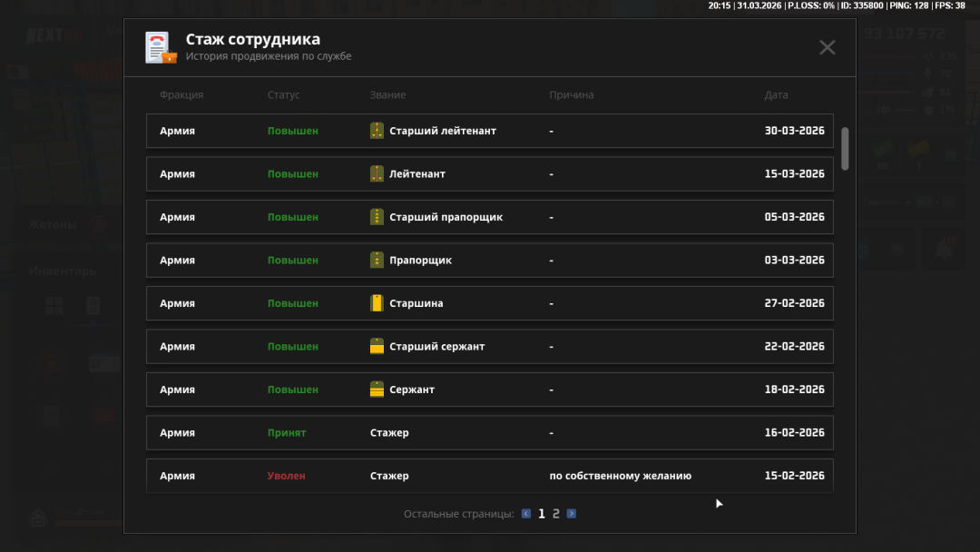Click the Лейтенант rank insignia icon
This screenshot has height=552, width=980.
[x=377, y=174]
